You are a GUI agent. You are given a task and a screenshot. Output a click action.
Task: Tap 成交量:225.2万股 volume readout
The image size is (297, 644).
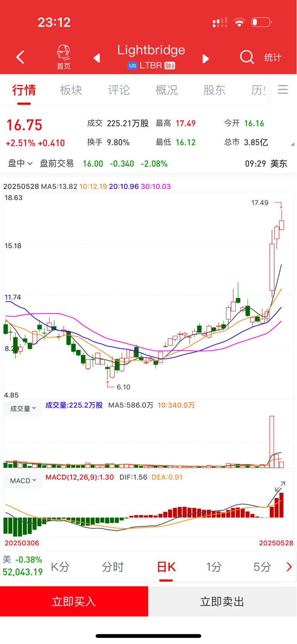click(x=74, y=405)
